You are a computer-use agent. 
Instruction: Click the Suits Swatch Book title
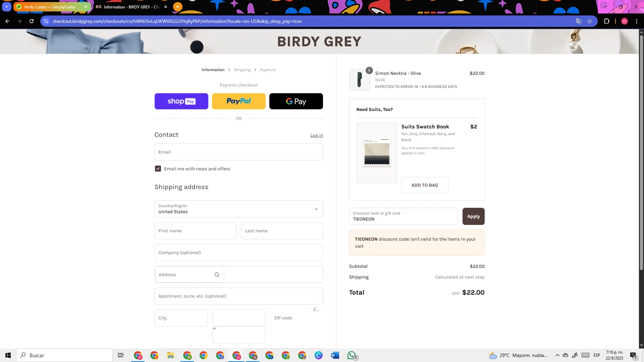(425, 127)
